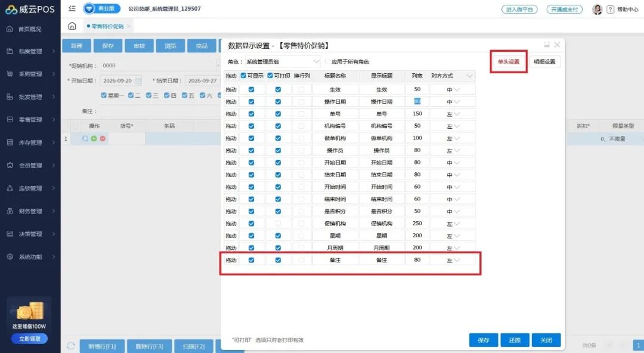644x353 pixels.
Task: Uncheck 可显示 for the 备注 row
Action: point(252,260)
